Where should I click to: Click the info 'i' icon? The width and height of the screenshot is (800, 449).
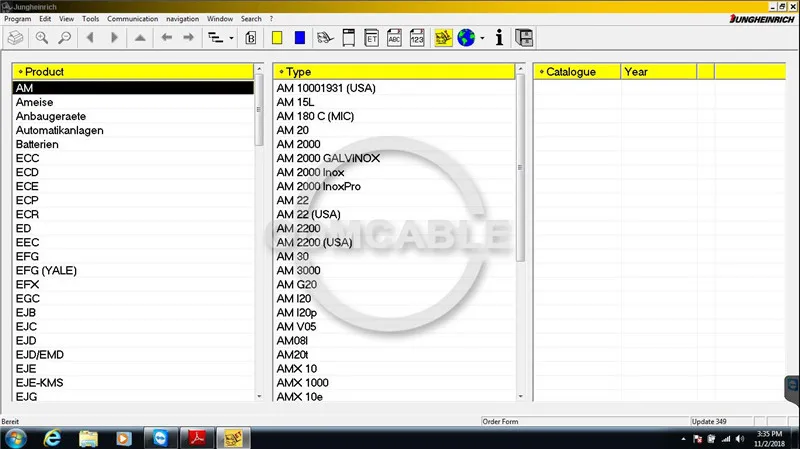(499, 38)
